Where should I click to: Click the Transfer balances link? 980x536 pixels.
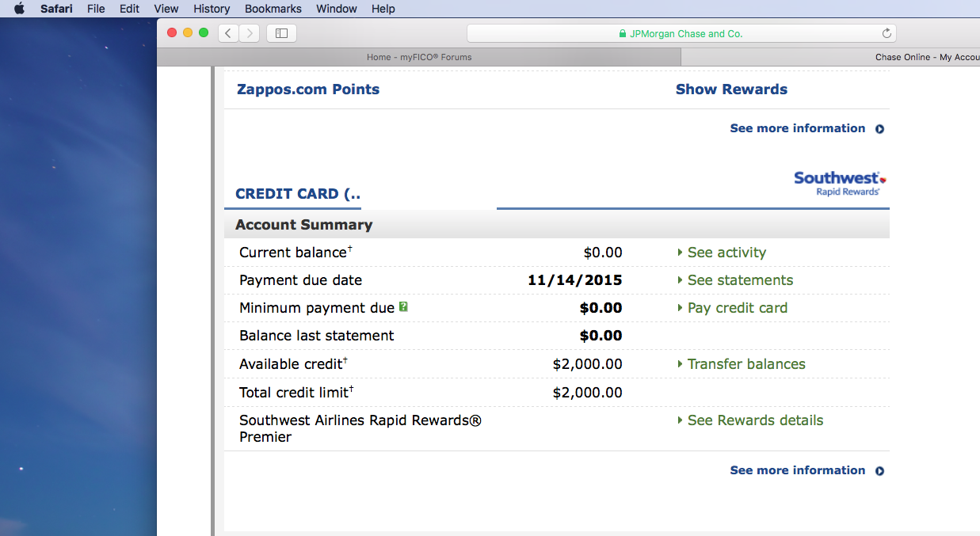(x=746, y=364)
